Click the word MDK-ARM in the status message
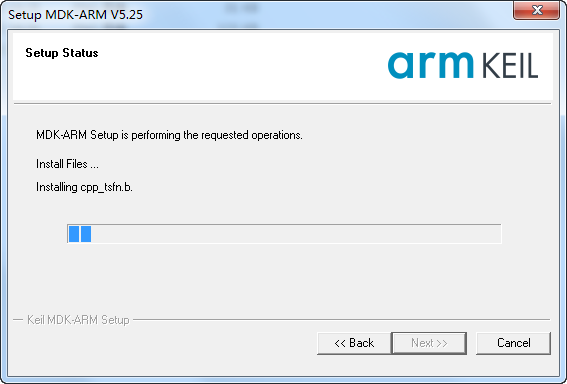The image size is (567, 384). tap(61, 135)
